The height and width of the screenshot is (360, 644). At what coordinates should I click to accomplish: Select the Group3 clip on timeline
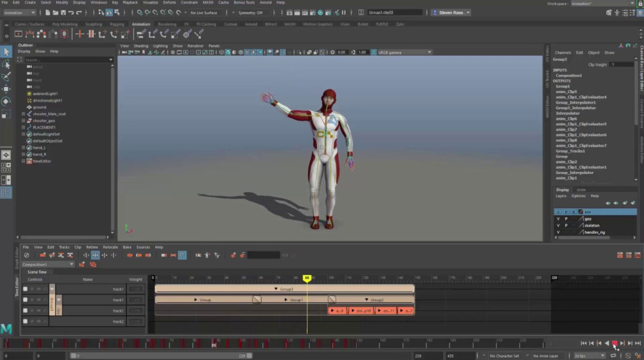point(285,289)
